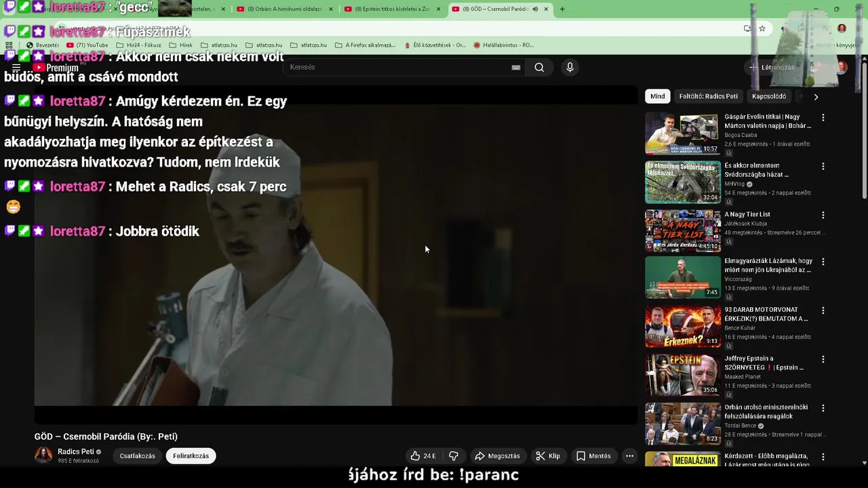Switch to Epstein titkos kísérletei tab
This screenshot has width=868, height=488.
(x=392, y=9)
